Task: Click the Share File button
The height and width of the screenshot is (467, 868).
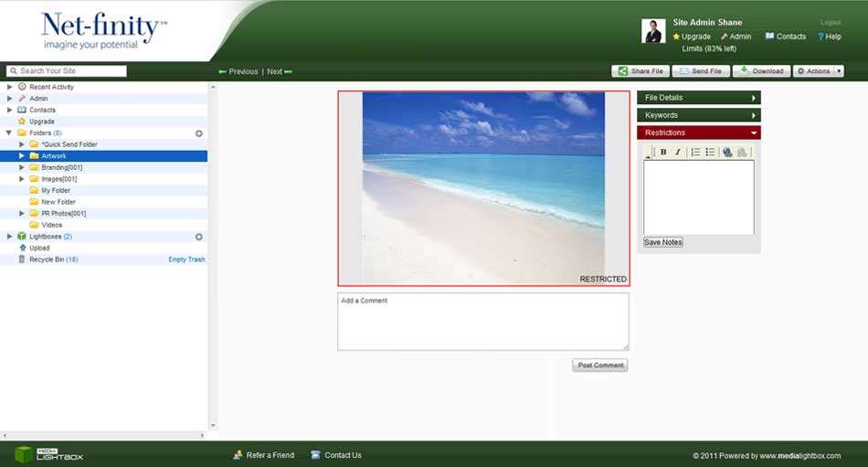Action: pos(640,71)
